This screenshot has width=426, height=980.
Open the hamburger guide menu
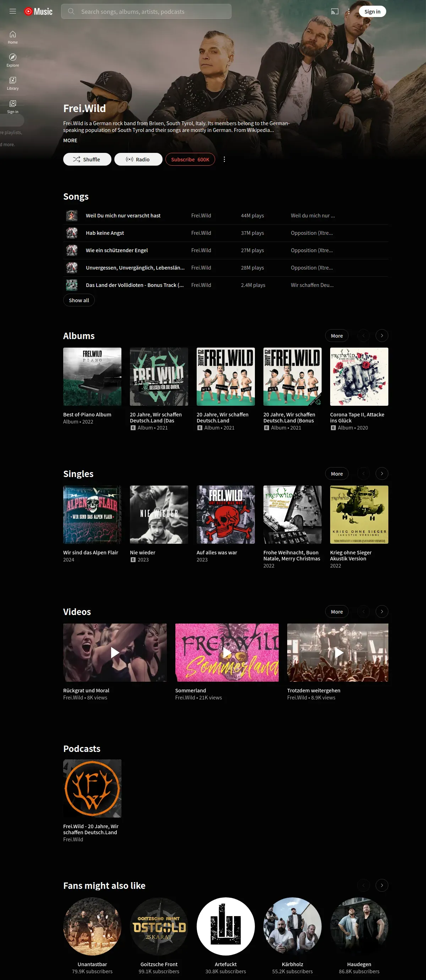(x=12, y=11)
